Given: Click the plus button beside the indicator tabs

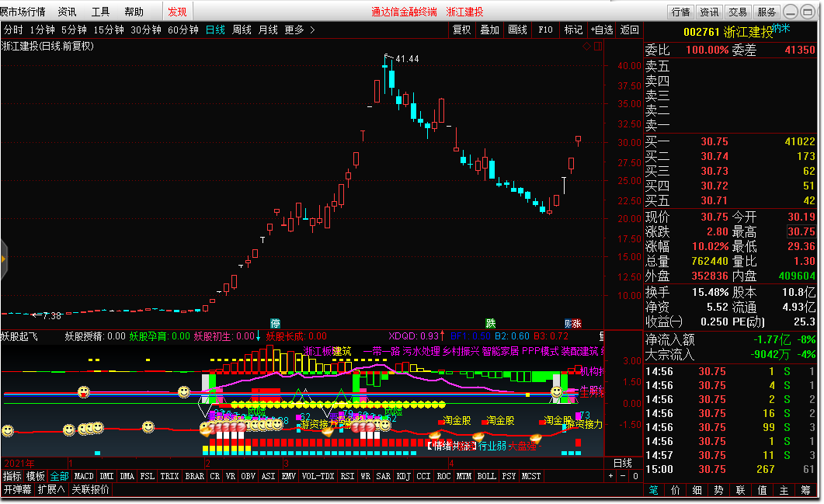Looking at the screenshot, I should pyautogui.click(x=610, y=476).
